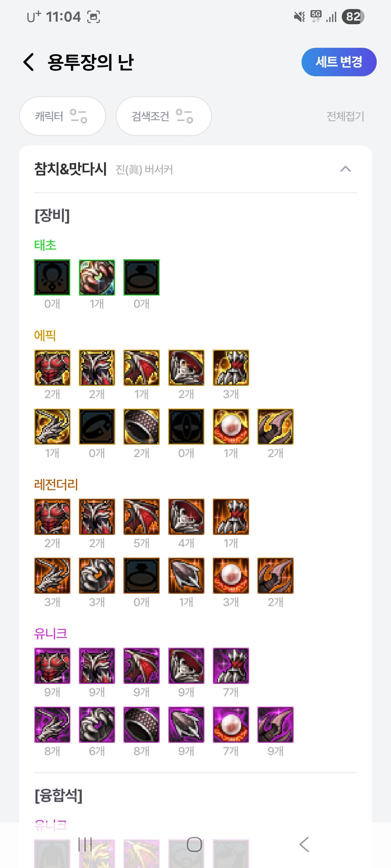Select the 태초 necklace placeholder icon
Screen dimensions: 391x868
(x=52, y=277)
